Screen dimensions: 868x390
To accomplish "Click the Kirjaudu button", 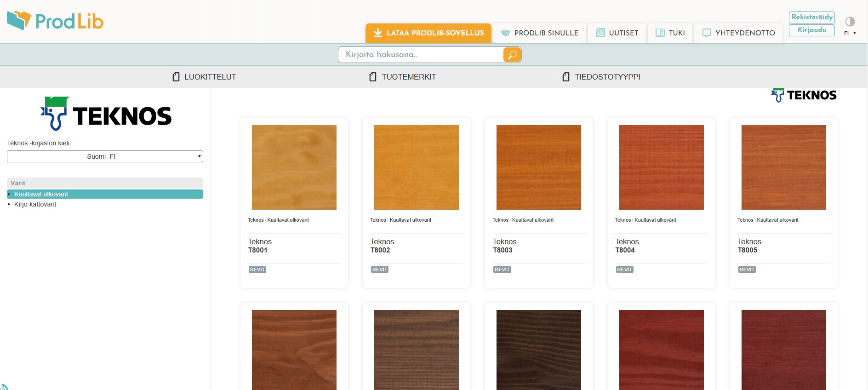I will 812,30.
